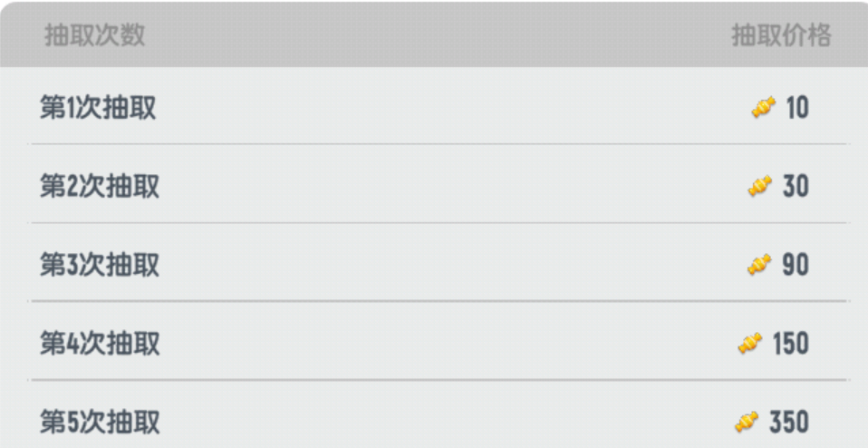Select the 第1次抽取 row label
Screen dimensions: 868x448
[98, 107]
